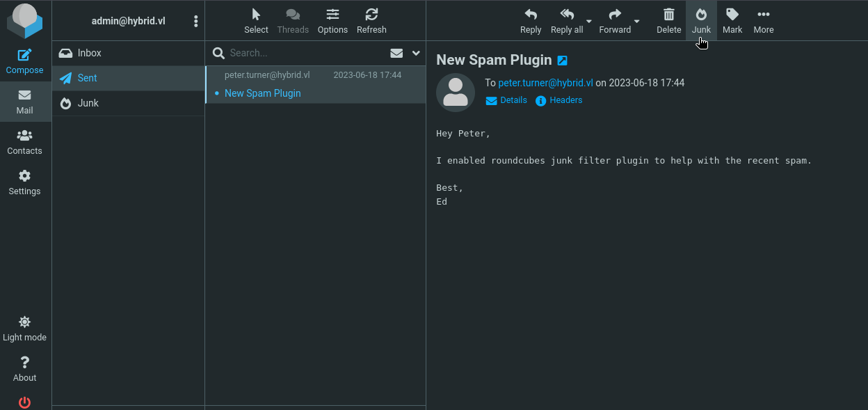Reply to the message
Image resolution: width=868 pixels, height=410 pixels.
[531, 21]
